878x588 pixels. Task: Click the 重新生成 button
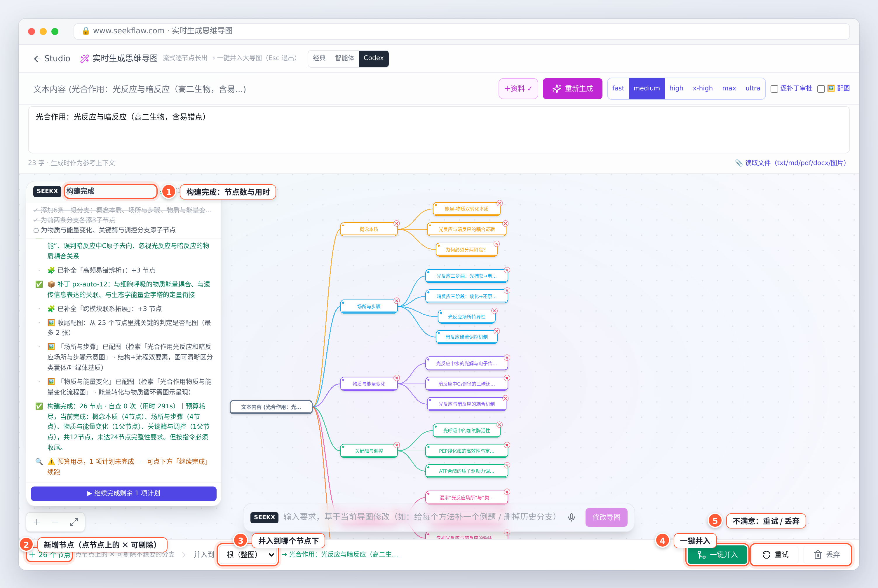tap(572, 88)
